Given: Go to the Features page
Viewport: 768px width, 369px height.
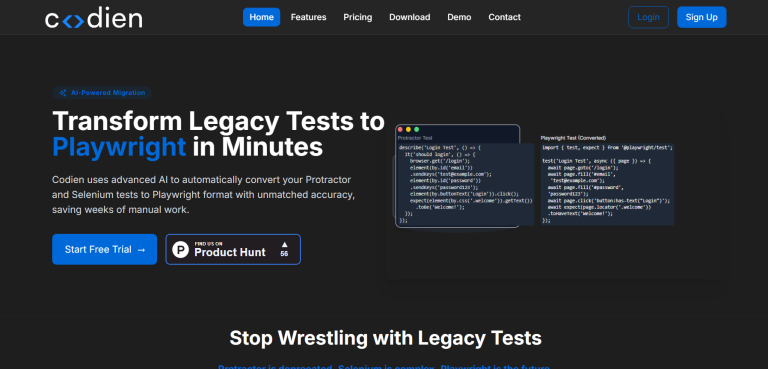Looking at the screenshot, I should pyautogui.click(x=309, y=17).
